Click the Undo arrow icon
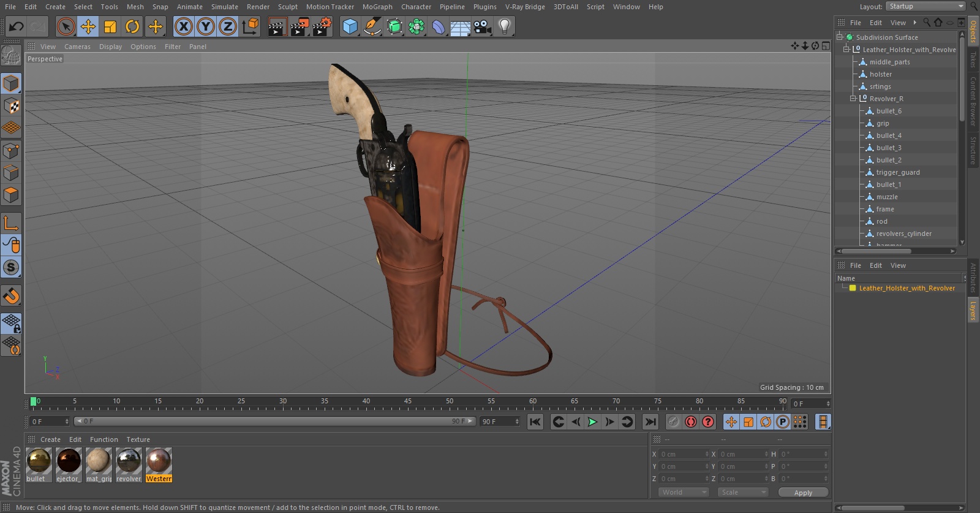Image resolution: width=980 pixels, height=513 pixels. point(17,26)
